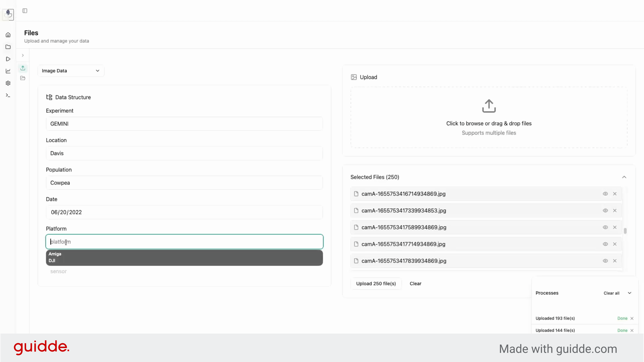Click the big upload arrow icon in the drop zone
The image size is (644, 362).
click(489, 106)
